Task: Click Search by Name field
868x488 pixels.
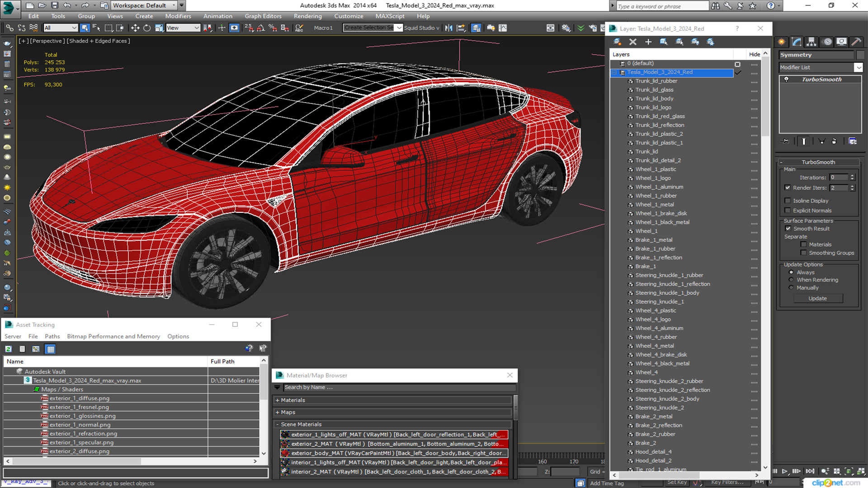Action: point(399,388)
